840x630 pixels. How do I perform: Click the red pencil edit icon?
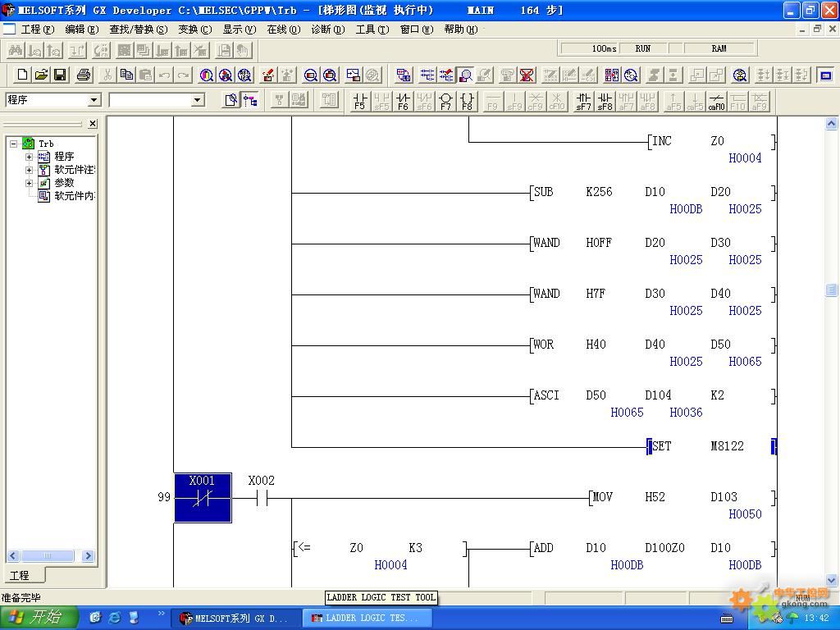[268, 75]
